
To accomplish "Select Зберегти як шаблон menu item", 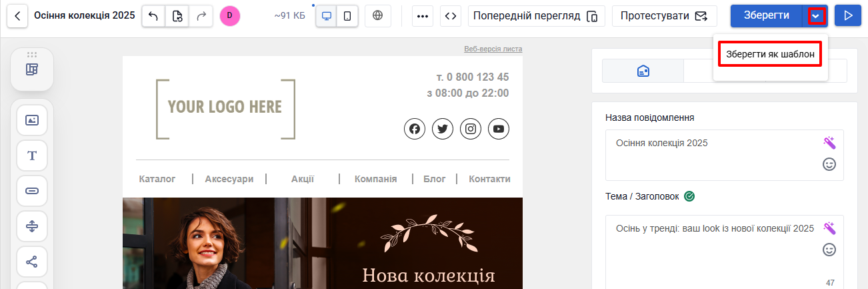I will 770,55.
